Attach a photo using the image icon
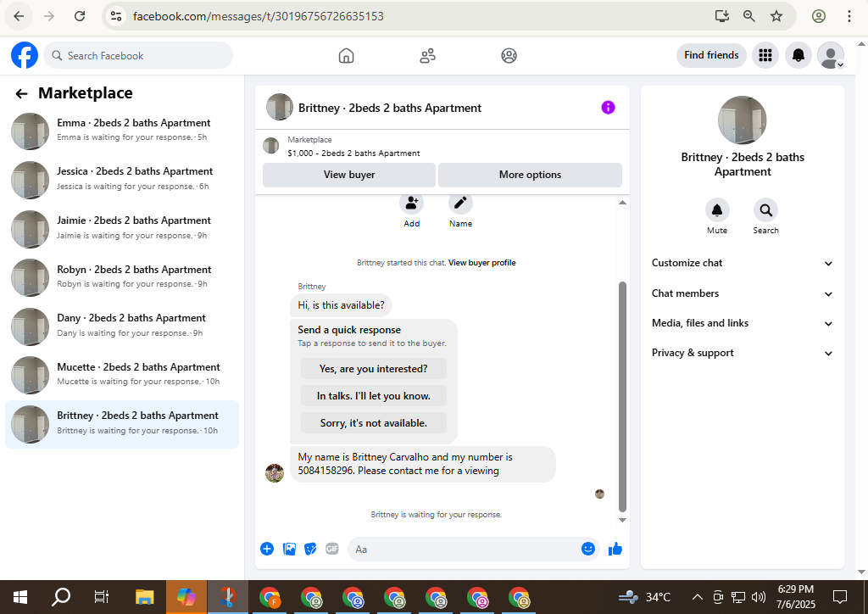868x614 pixels. [289, 549]
